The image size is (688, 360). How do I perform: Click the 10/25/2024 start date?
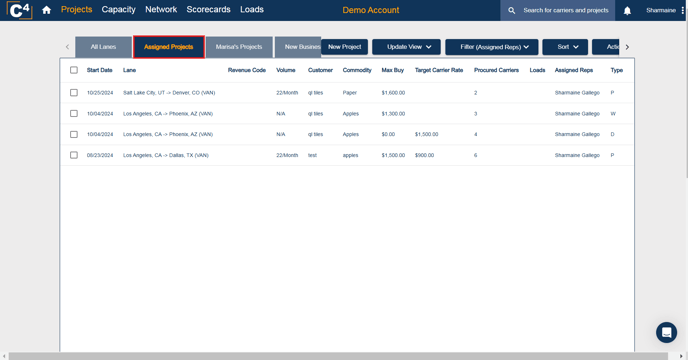pos(100,93)
